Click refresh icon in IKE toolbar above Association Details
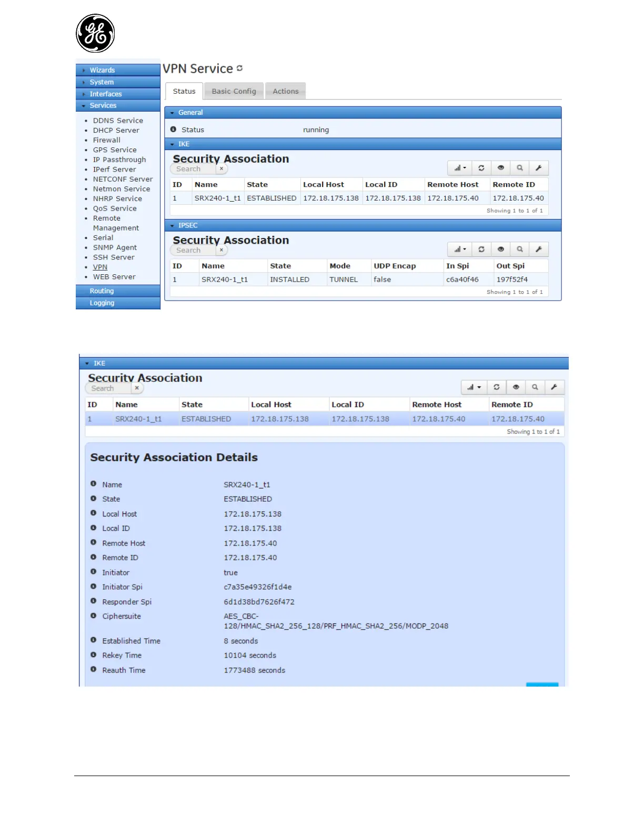The height and width of the screenshot is (834, 644). [497, 388]
